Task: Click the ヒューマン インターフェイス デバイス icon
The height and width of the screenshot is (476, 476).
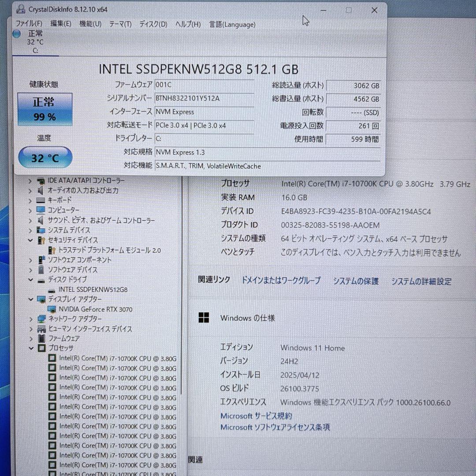Action: pyautogui.click(x=41, y=329)
